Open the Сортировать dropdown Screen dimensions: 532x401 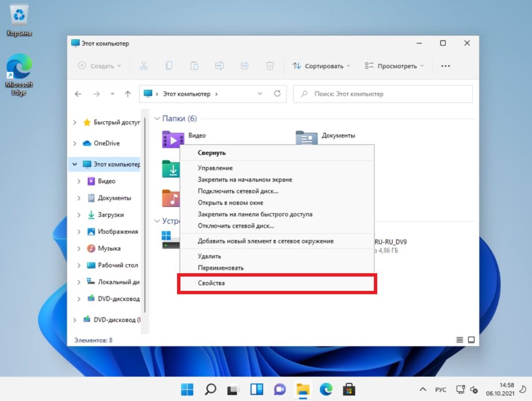pyautogui.click(x=321, y=66)
